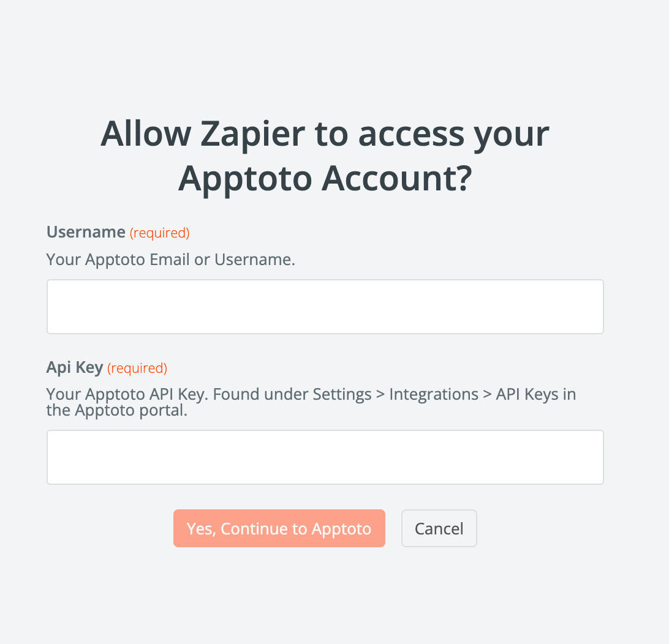669x644 pixels.
Task: Click the dialog heading text
Action: [325, 156]
